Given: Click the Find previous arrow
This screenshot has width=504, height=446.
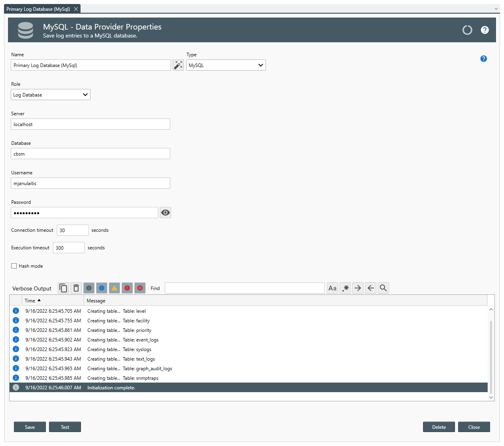Looking at the screenshot, I should pos(370,288).
